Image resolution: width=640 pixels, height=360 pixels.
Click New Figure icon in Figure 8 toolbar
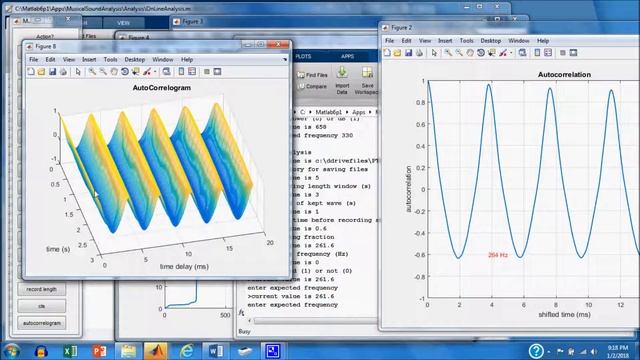click(x=31, y=72)
